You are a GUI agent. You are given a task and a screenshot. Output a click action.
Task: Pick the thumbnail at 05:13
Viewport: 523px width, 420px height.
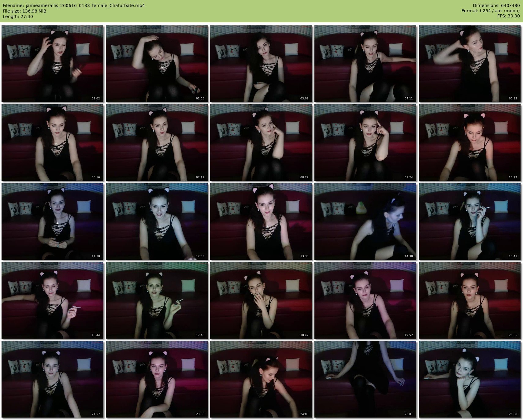469,63
